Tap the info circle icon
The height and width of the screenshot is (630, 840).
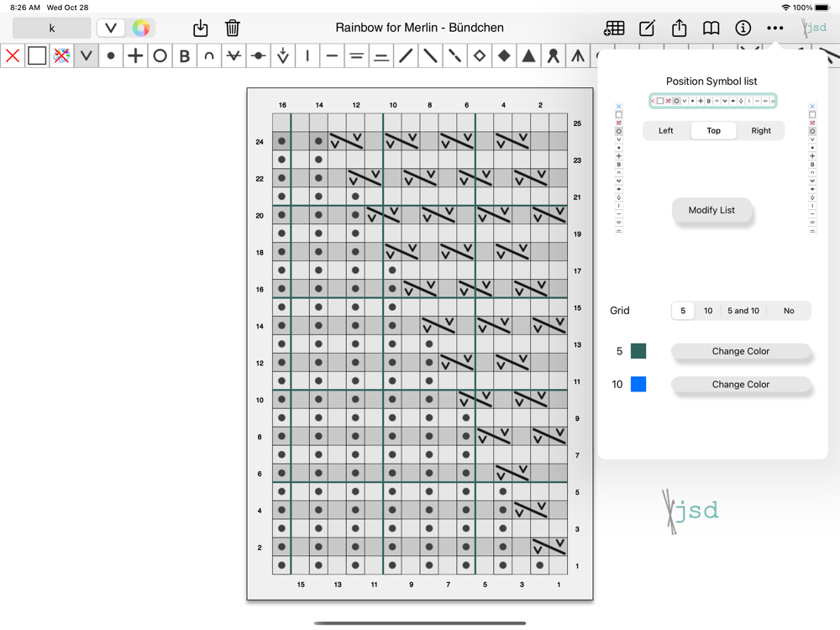(743, 28)
